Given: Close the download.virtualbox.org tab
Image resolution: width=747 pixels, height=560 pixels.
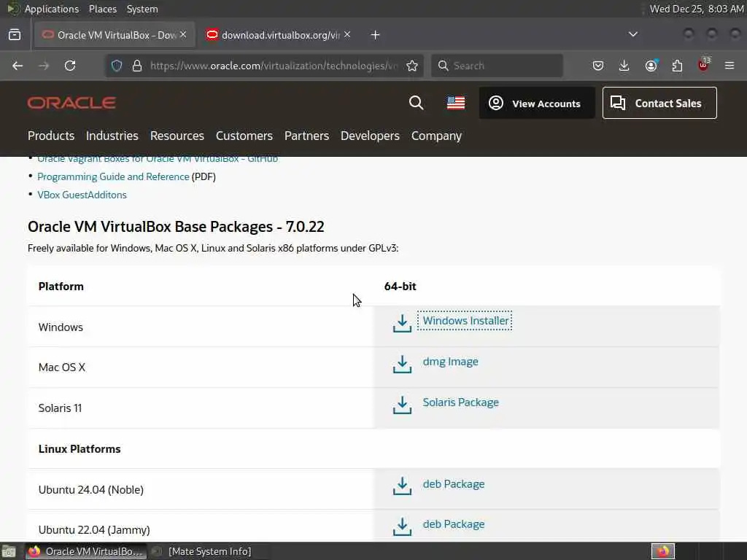Looking at the screenshot, I should (347, 35).
